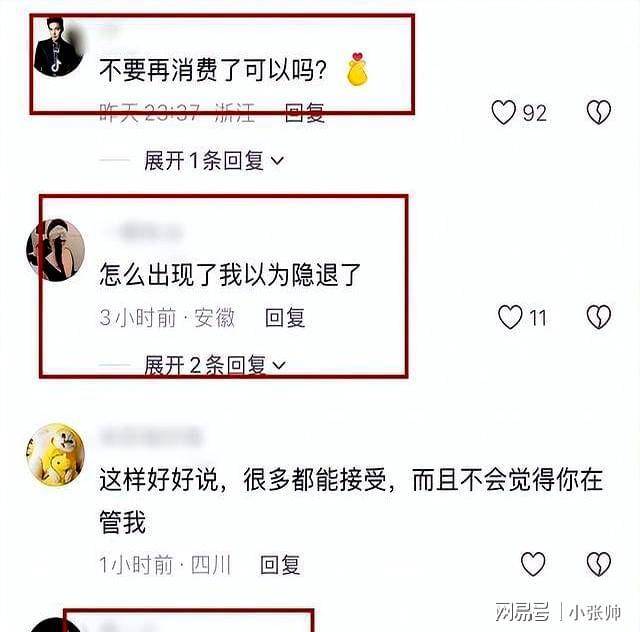640x632 pixels.
Task: Tap the yellow heart-gesture emoji
Action: (x=357, y=69)
